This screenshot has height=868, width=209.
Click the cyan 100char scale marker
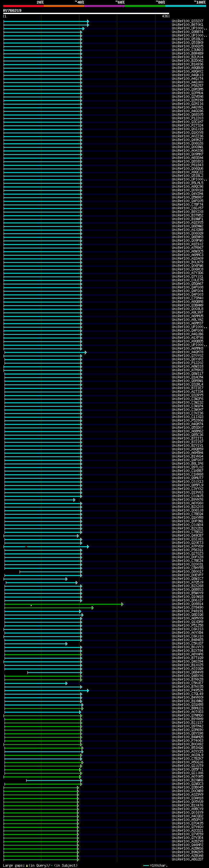(x=146, y=865)
